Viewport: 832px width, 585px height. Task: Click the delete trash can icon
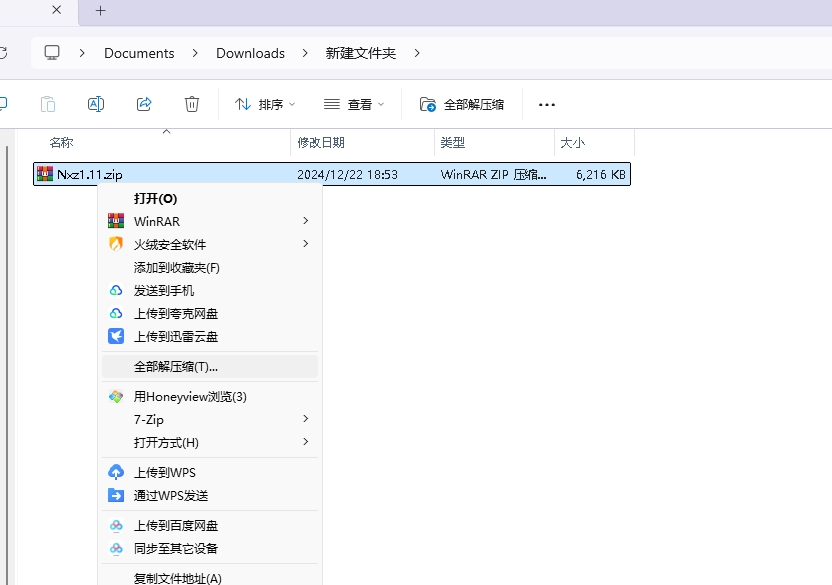point(192,104)
